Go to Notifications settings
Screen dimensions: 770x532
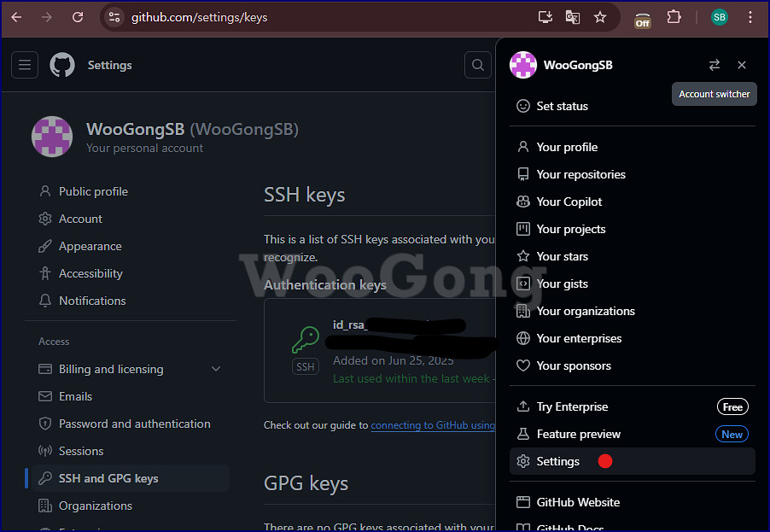pyautogui.click(x=131, y=301)
